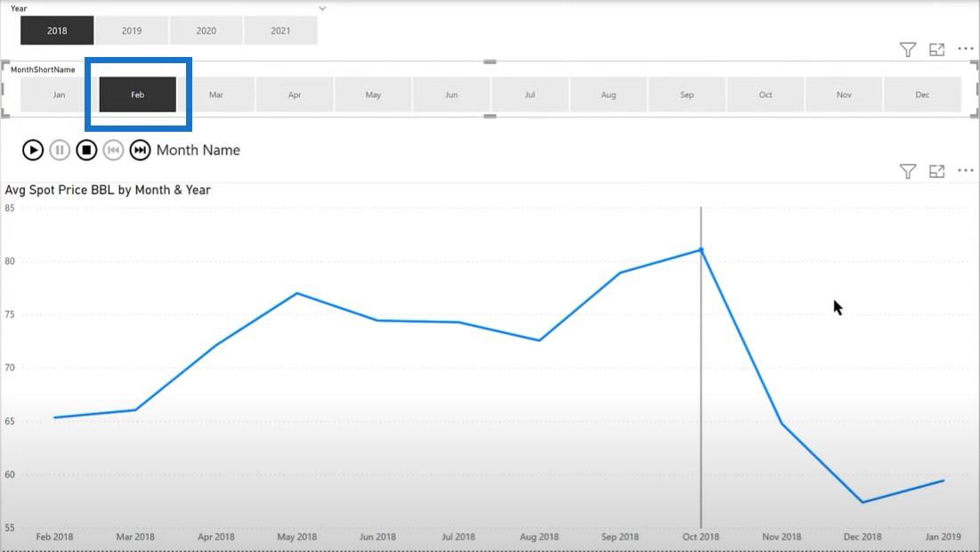The width and height of the screenshot is (980, 552).
Task: Click the Year slicer header label
Action: click(x=19, y=9)
